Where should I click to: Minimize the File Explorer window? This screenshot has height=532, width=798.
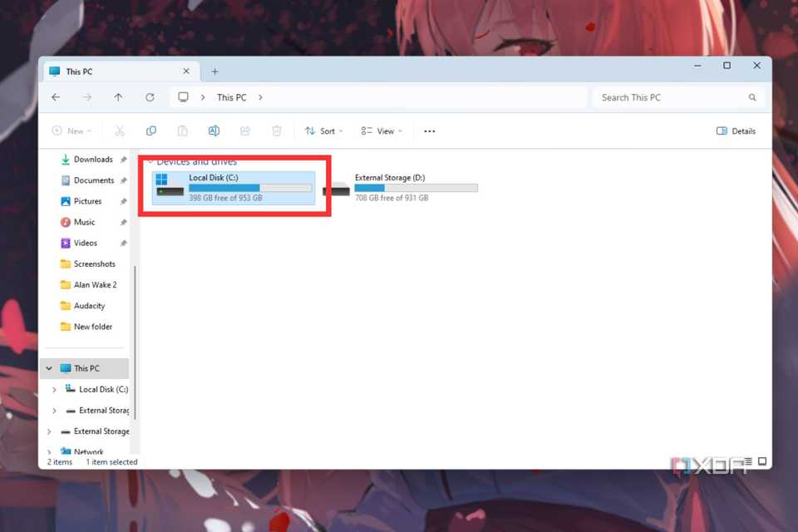[x=697, y=65]
